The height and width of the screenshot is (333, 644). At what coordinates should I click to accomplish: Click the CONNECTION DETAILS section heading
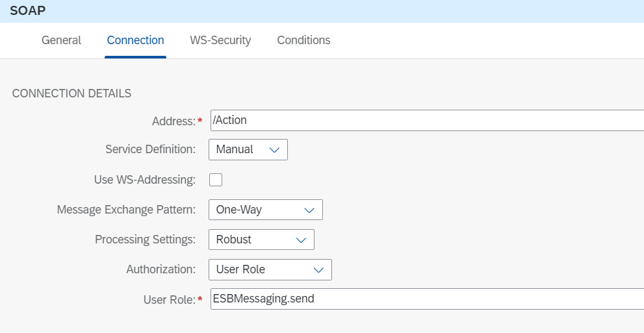click(x=72, y=93)
